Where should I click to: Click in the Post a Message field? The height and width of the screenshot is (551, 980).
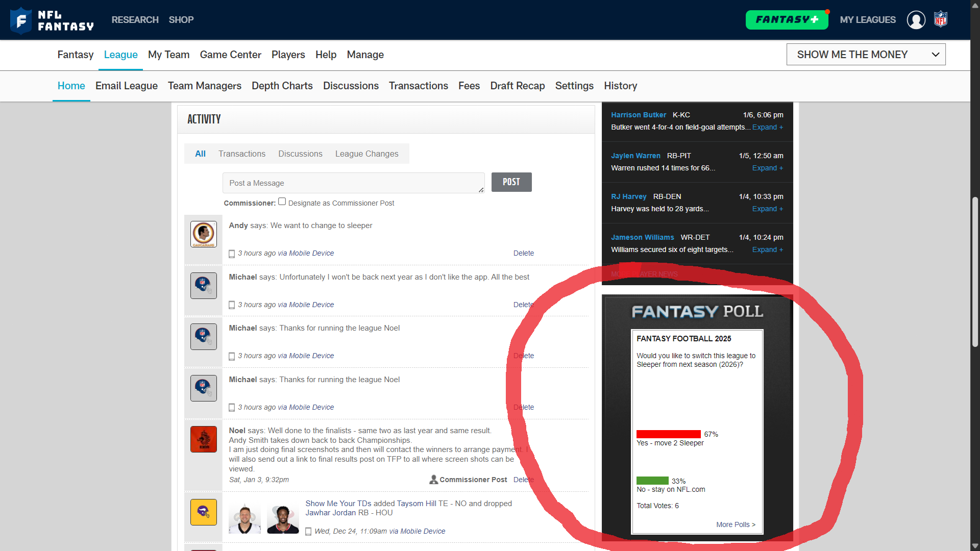coord(353,183)
